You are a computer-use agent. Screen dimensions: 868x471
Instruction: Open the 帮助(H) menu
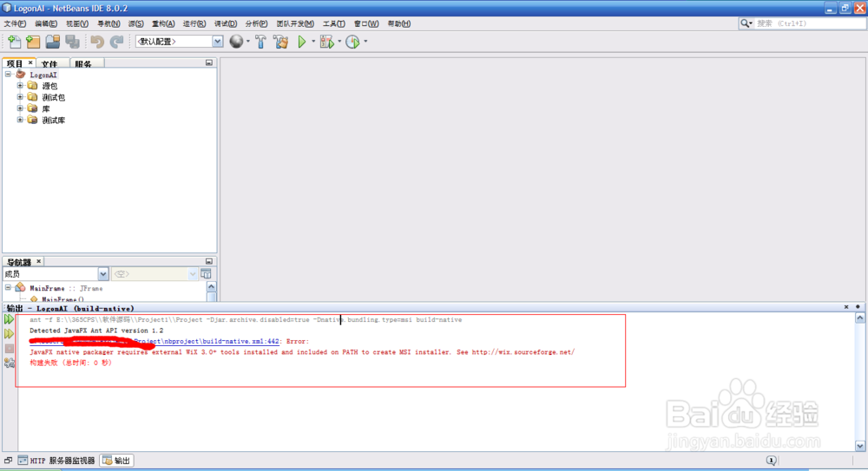tap(398, 23)
